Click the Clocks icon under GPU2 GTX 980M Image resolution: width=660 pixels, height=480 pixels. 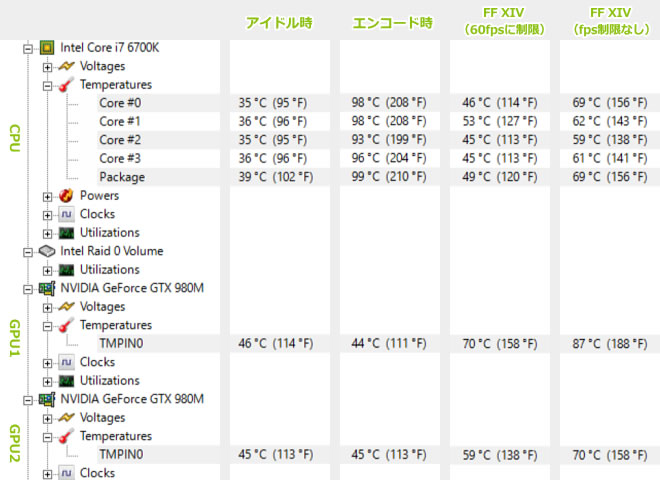tap(66, 473)
